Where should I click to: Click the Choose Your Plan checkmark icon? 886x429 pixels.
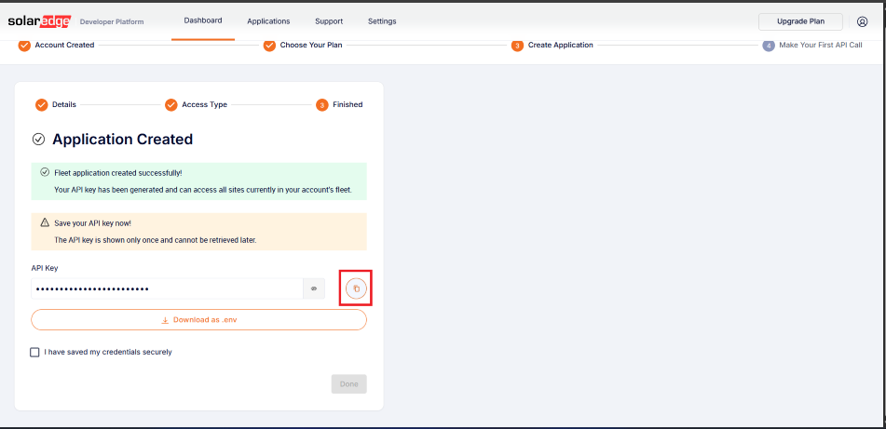coord(270,45)
